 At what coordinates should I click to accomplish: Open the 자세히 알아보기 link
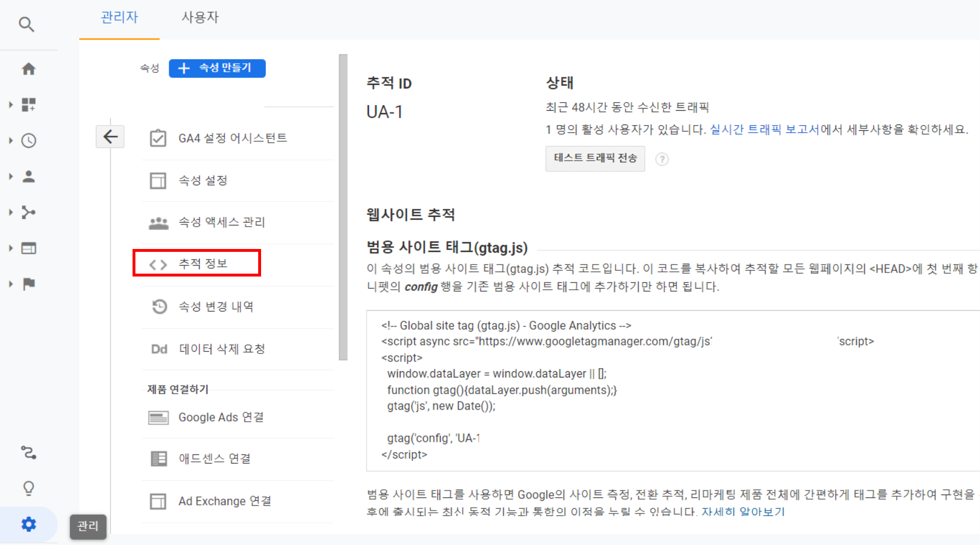743,511
